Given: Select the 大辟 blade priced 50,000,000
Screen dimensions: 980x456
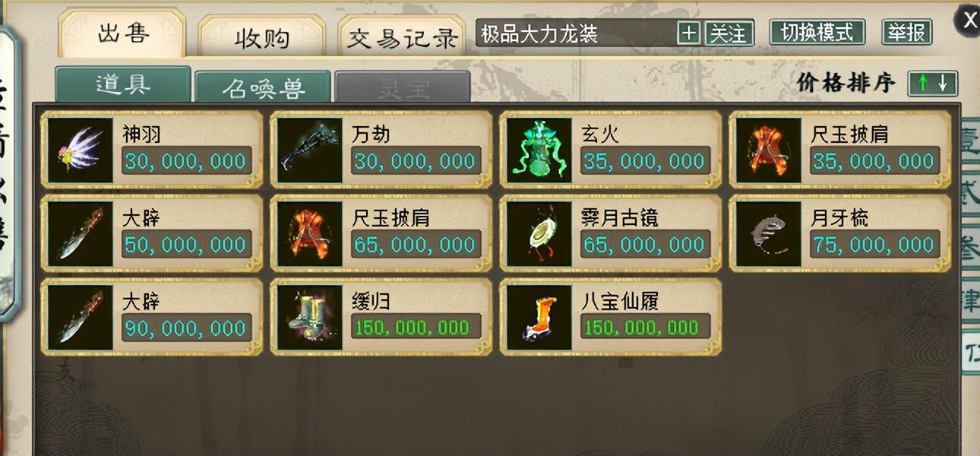Looking at the screenshot, I should (x=152, y=233).
